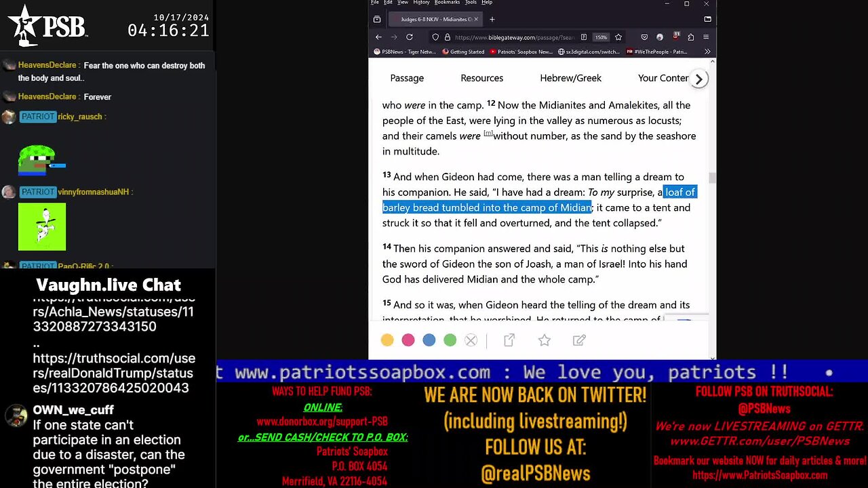Click the favorite star in highlight toolbar
This screenshot has width=868, height=488.
[545, 340]
